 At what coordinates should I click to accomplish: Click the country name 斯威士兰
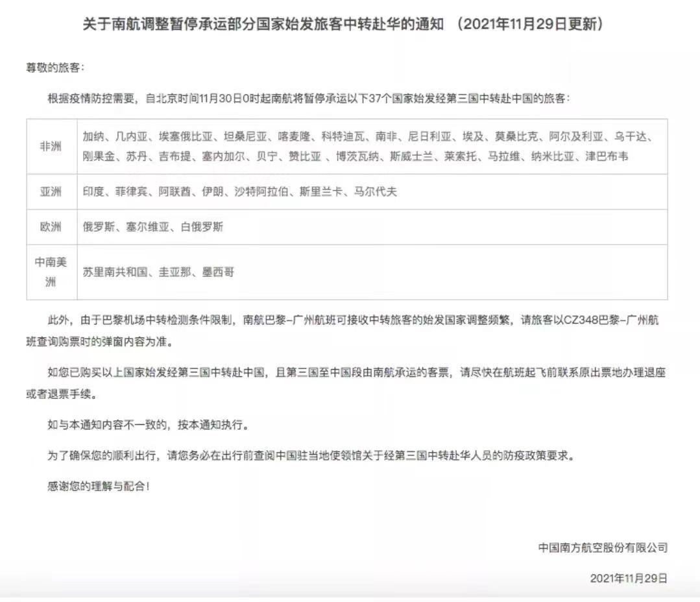click(411, 156)
